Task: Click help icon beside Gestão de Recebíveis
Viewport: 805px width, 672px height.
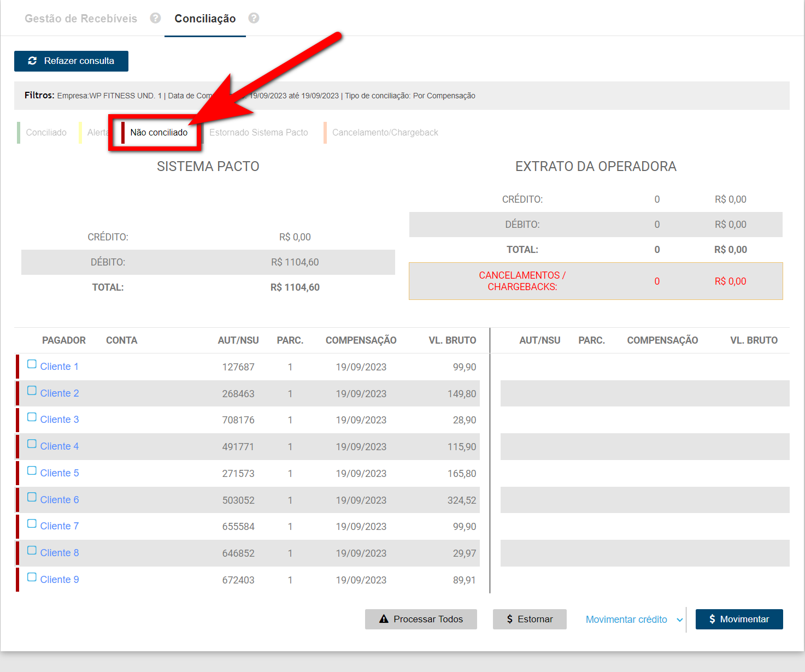Action: 156,18
